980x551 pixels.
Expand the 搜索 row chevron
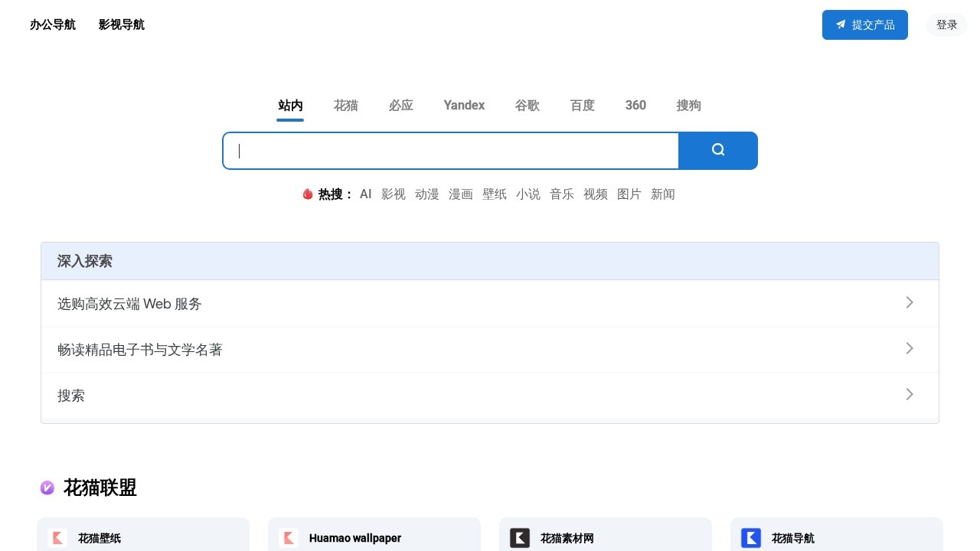pyautogui.click(x=910, y=394)
